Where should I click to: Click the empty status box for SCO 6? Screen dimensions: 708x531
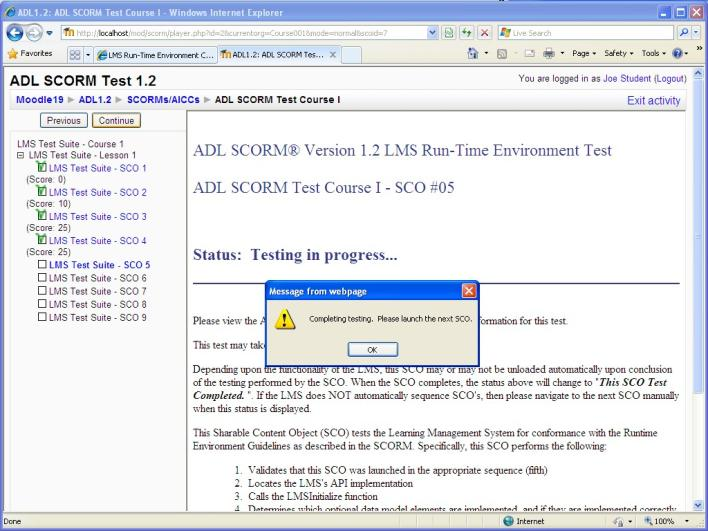(x=41, y=278)
